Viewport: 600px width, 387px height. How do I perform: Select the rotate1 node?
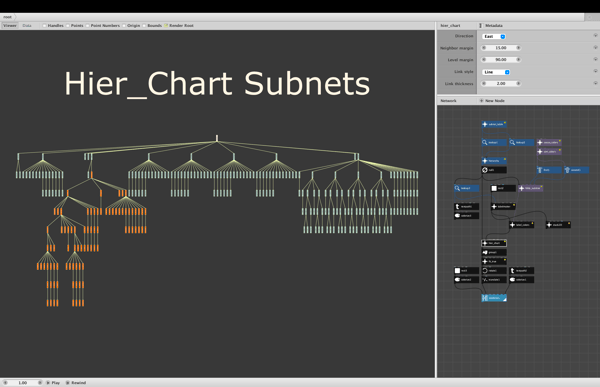coord(494,271)
